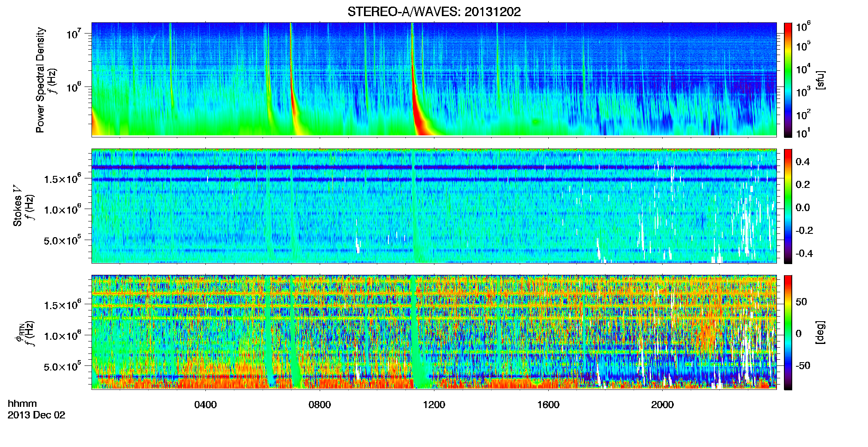Click the 1.0×10^6 tick on phi panel
The width and height of the screenshot is (868, 447).
coord(62,336)
